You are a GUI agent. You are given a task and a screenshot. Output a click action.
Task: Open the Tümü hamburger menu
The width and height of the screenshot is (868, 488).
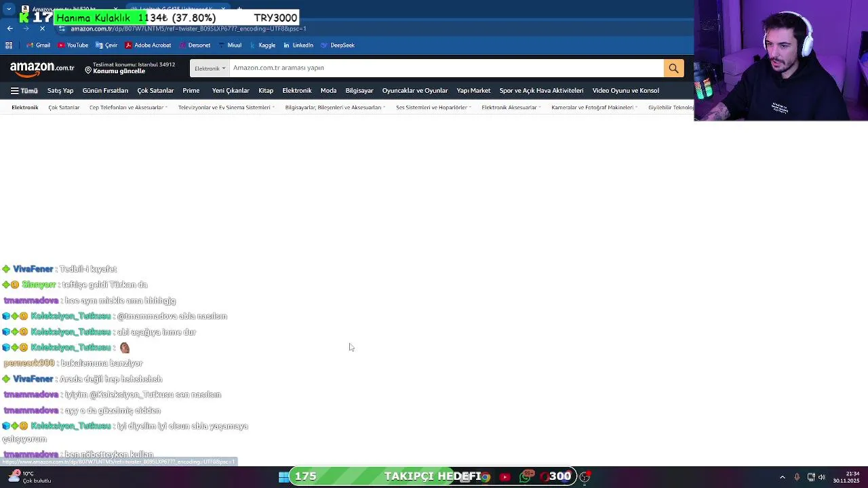tap(24, 91)
